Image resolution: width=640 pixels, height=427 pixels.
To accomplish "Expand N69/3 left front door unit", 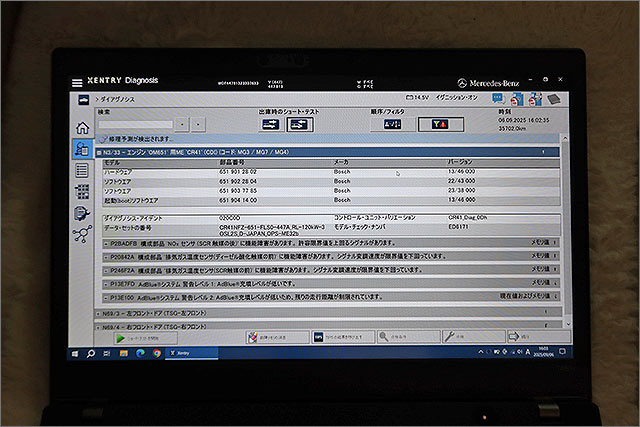I will click(x=328, y=313).
